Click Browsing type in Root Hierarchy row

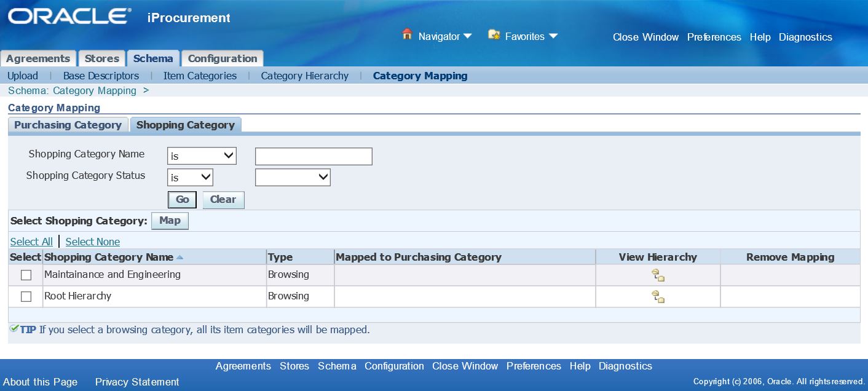[x=288, y=296]
